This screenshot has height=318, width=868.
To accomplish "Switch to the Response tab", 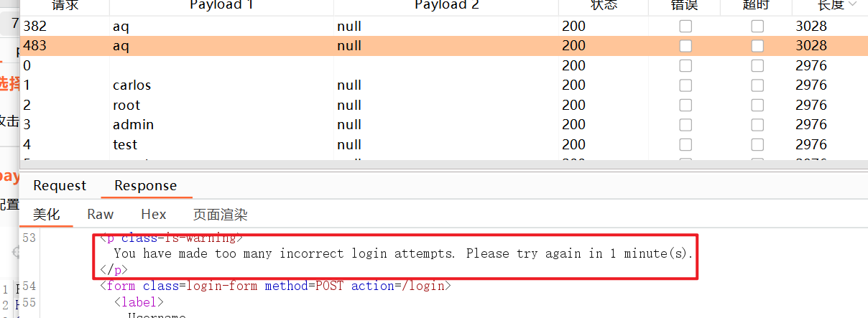I will click(x=146, y=186).
